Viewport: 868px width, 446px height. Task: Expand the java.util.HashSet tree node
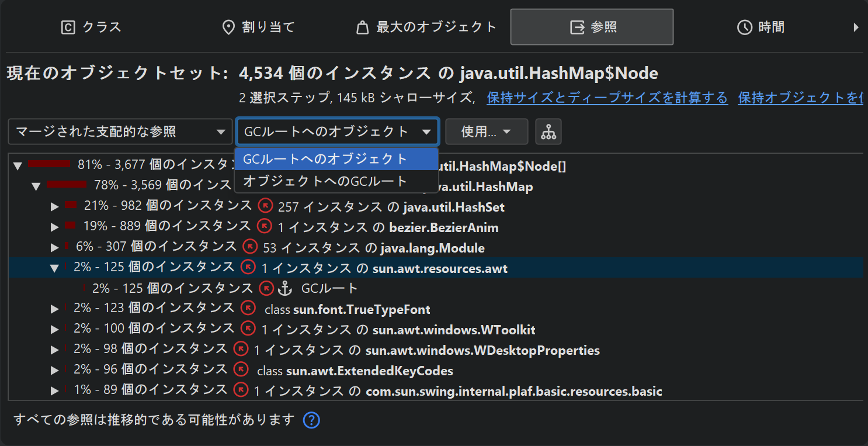[55, 207]
